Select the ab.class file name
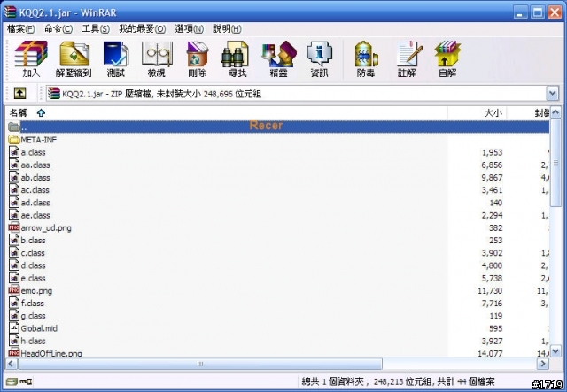The height and width of the screenshot is (392, 567). pos(35,177)
